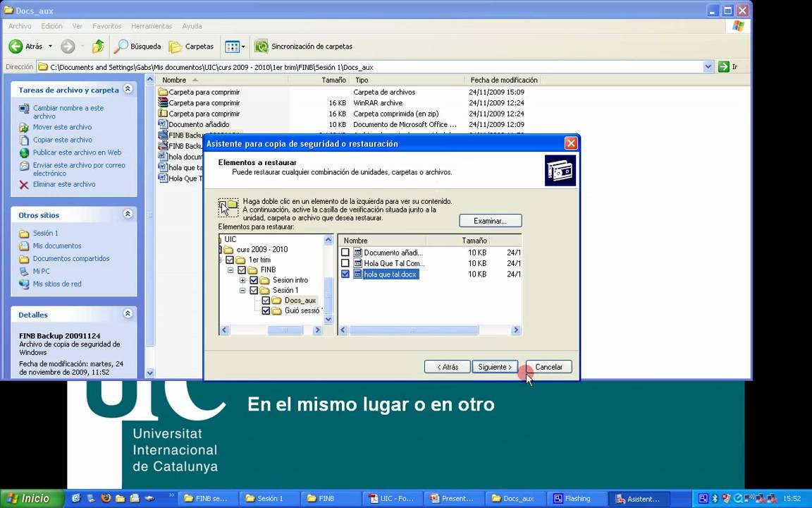Viewport: 812px width, 508px height.
Task: Open the Ayuda menu
Action: pos(192,26)
